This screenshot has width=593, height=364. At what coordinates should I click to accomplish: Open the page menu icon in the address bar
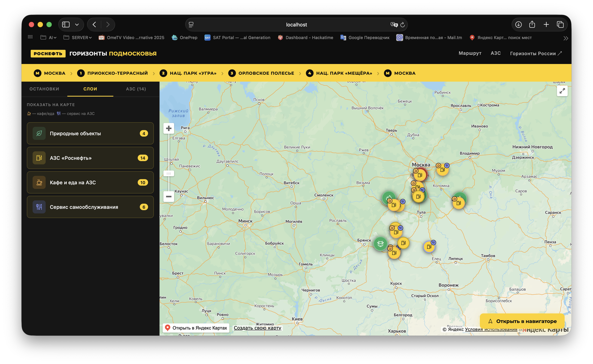(x=191, y=25)
